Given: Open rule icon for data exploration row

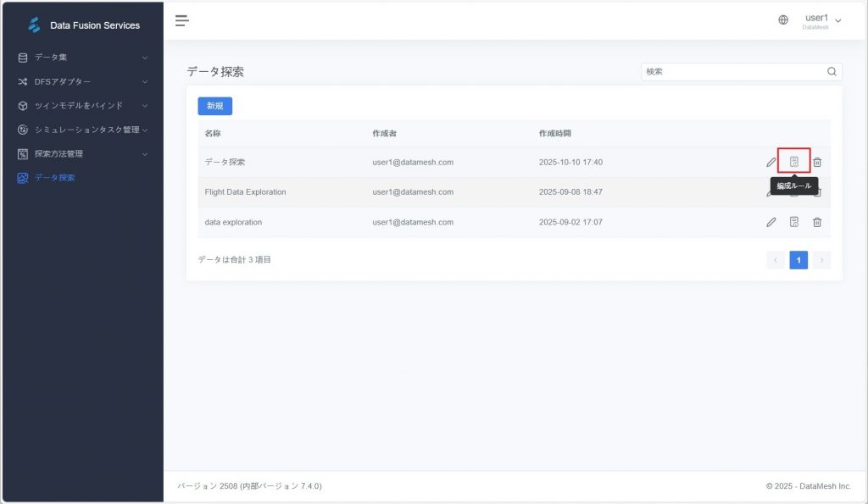Looking at the screenshot, I should tap(794, 222).
